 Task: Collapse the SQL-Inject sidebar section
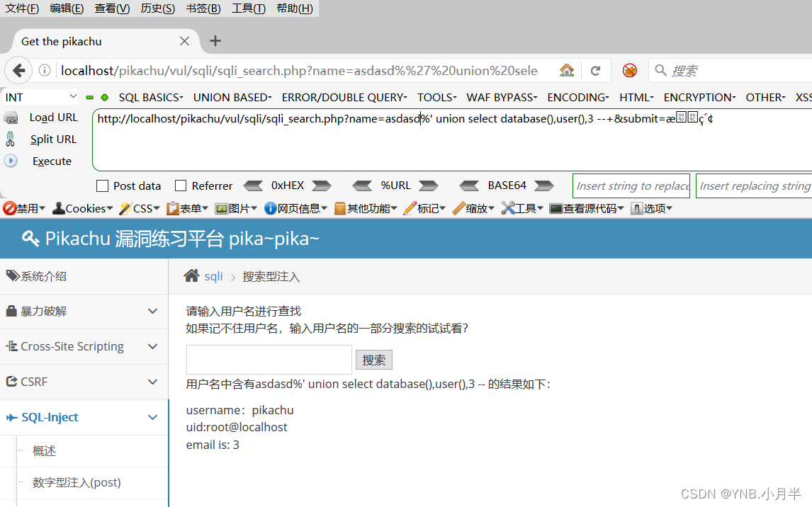[x=152, y=417]
